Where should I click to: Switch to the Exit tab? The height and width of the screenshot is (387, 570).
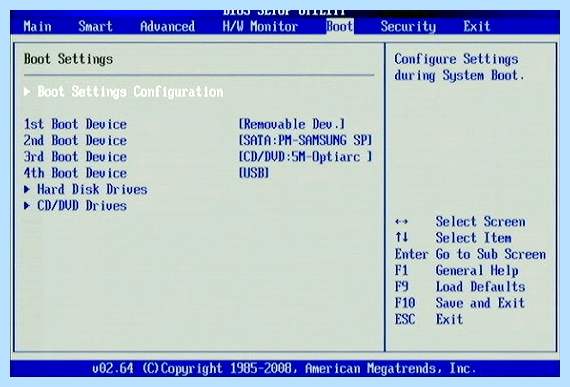(477, 27)
